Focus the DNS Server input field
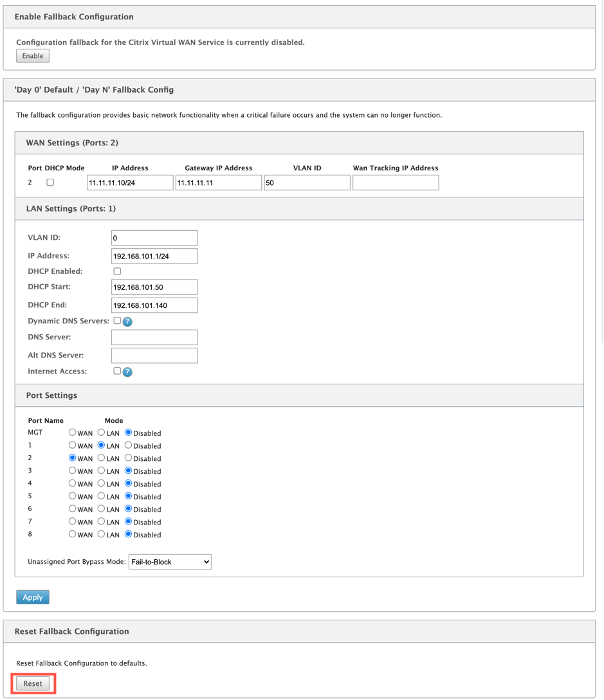This screenshot has width=604, height=700. tap(154, 337)
